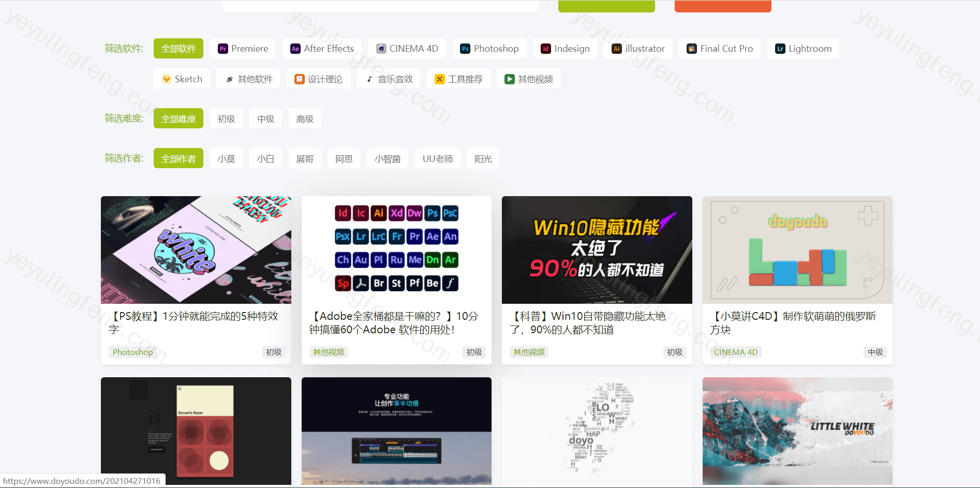Click the CINEMA 4D tag on C4D card
This screenshot has height=488, width=980.
tap(736, 352)
